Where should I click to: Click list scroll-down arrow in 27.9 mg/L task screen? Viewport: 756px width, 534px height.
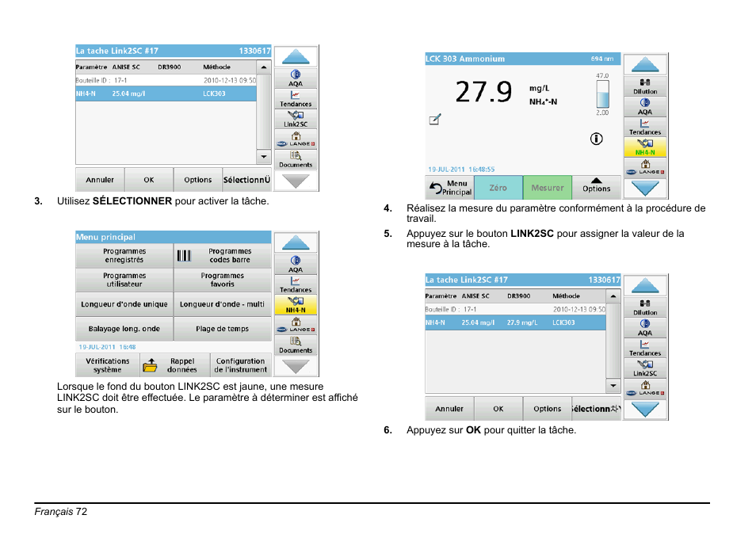(x=613, y=386)
